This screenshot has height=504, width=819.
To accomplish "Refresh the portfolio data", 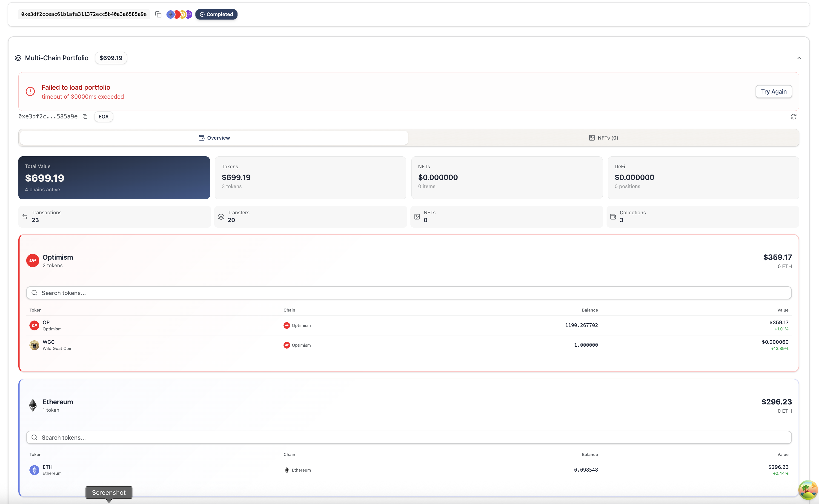I will click(x=794, y=116).
